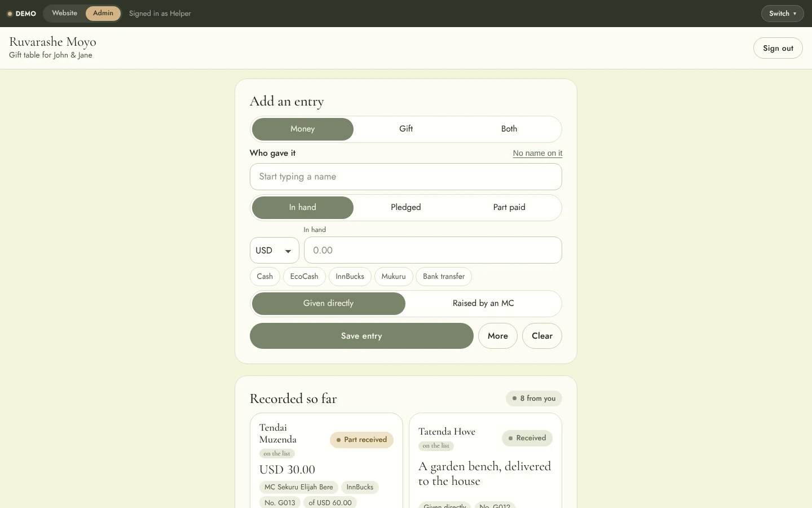Viewport: 812px width, 508px height.
Task: Click the Tendai Muzenda card name
Action: pyautogui.click(x=278, y=433)
